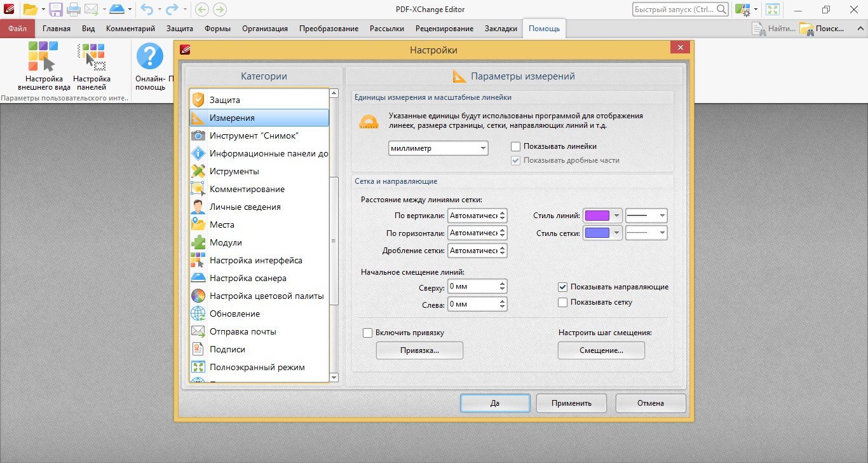868x463 pixels.
Task: Click the Save diskette icon
Action: pos(56,10)
